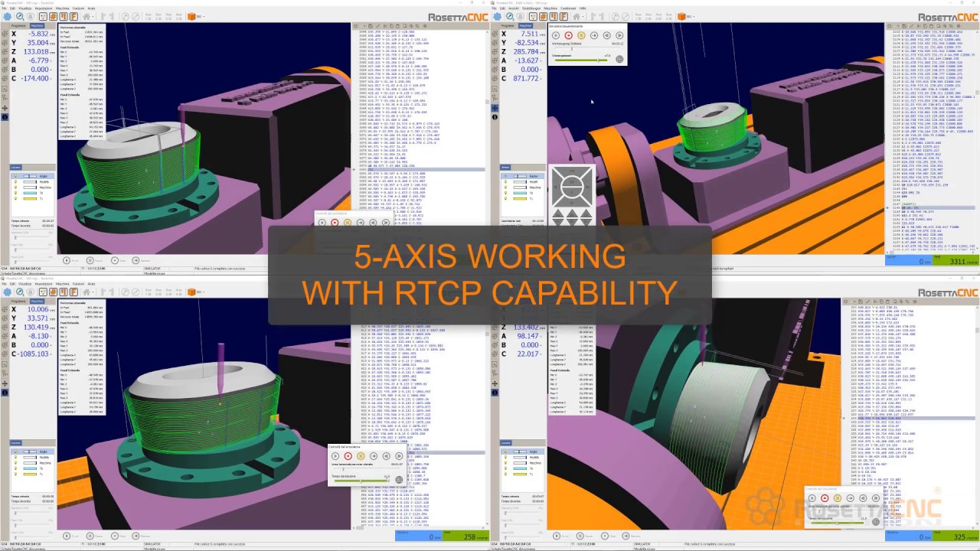Click play button in top-left bottom bar
This screenshot has width=980, height=551.
(x=67, y=260)
